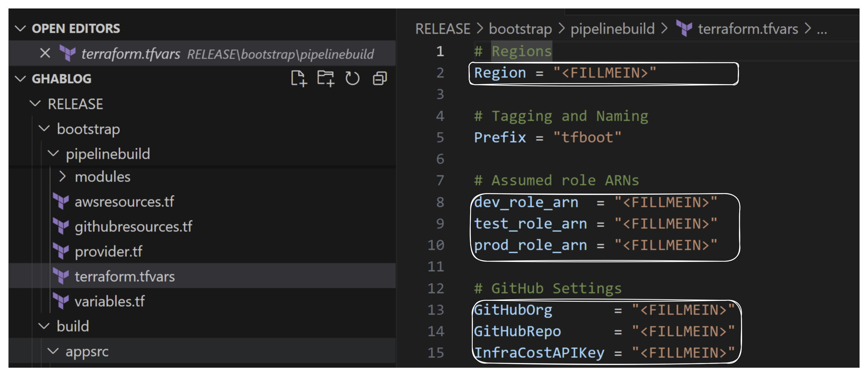Click the RELEASE breadcrumb link
The width and height of the screenshot is (868, 376).
point(443,29)
